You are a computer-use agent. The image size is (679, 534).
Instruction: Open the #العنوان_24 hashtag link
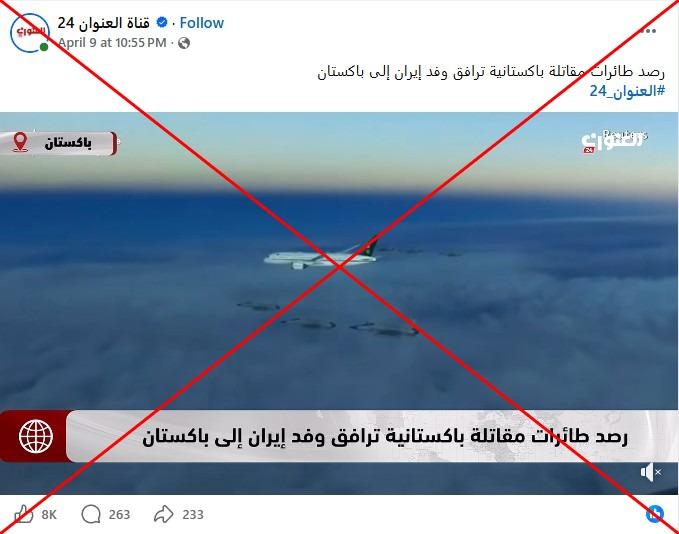[627, 91]
